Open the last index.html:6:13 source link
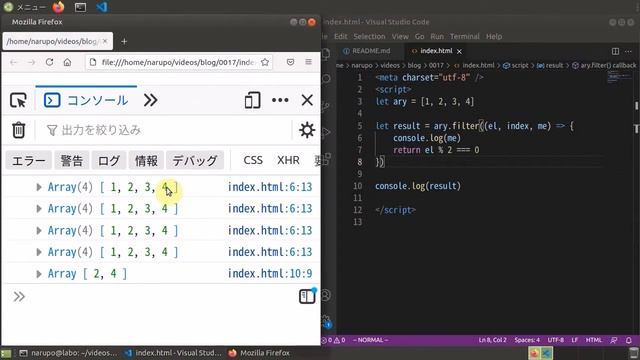640x360 pixels. 270,252
